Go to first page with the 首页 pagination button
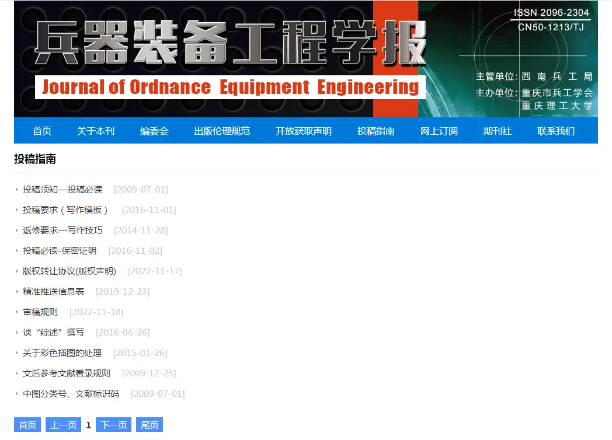 [x=27, y=425]
